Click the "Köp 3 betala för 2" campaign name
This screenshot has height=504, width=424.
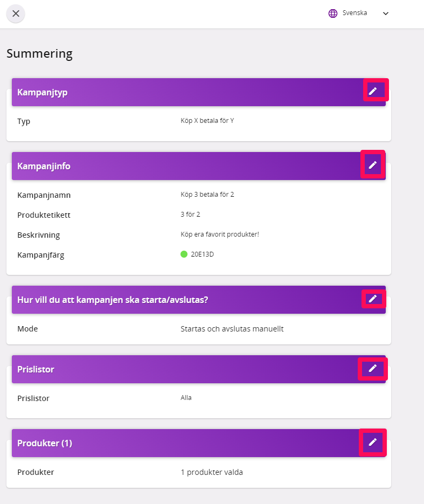coord(207,195)
